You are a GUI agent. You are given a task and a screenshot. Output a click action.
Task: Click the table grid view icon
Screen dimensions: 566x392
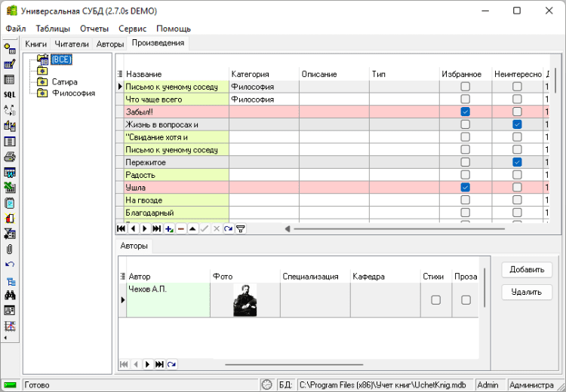point(10,79)
